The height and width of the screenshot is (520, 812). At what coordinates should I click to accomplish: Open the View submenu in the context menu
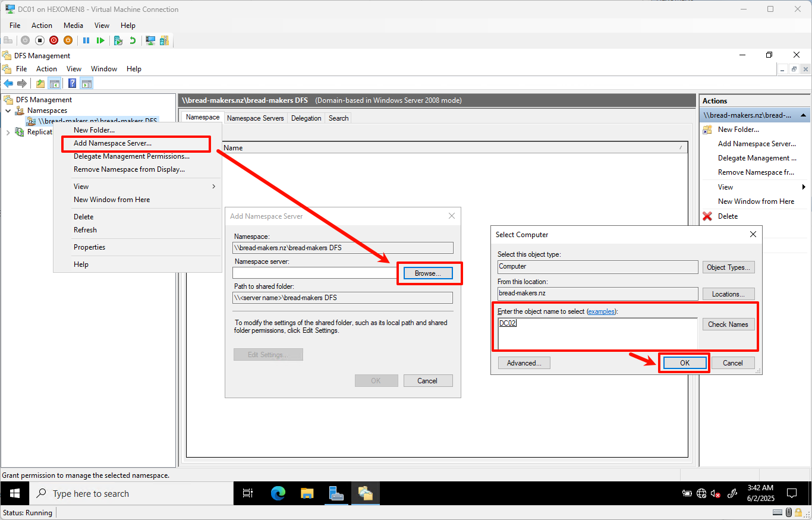(x=81, y=186)
